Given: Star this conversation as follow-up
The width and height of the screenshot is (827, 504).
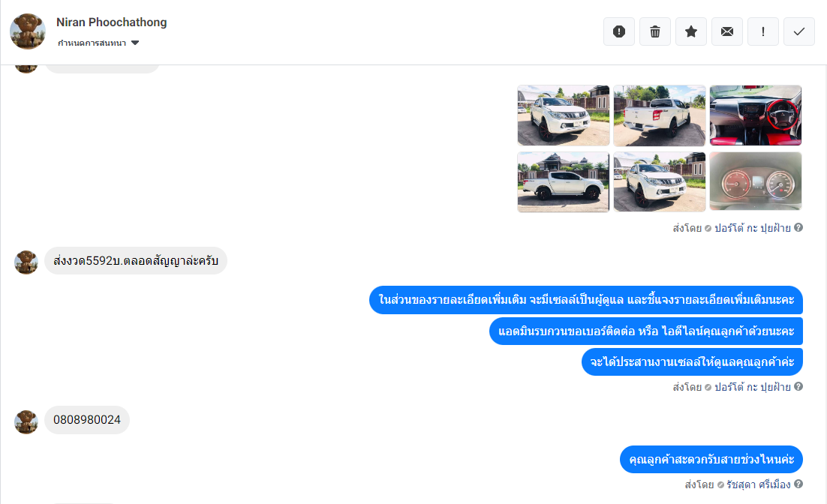Looking at the screenshot, I should coord(691,31).
